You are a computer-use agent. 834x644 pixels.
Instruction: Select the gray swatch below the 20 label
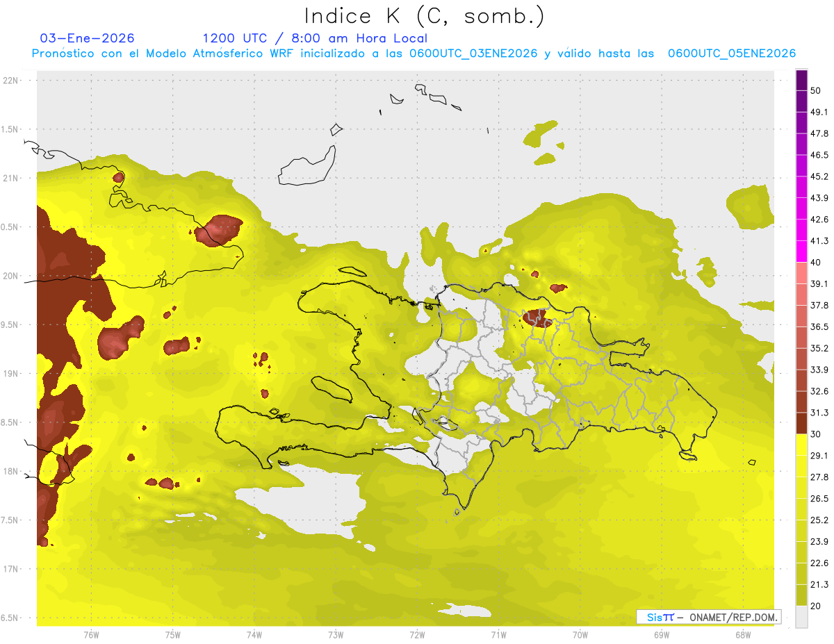click(802, 616)
